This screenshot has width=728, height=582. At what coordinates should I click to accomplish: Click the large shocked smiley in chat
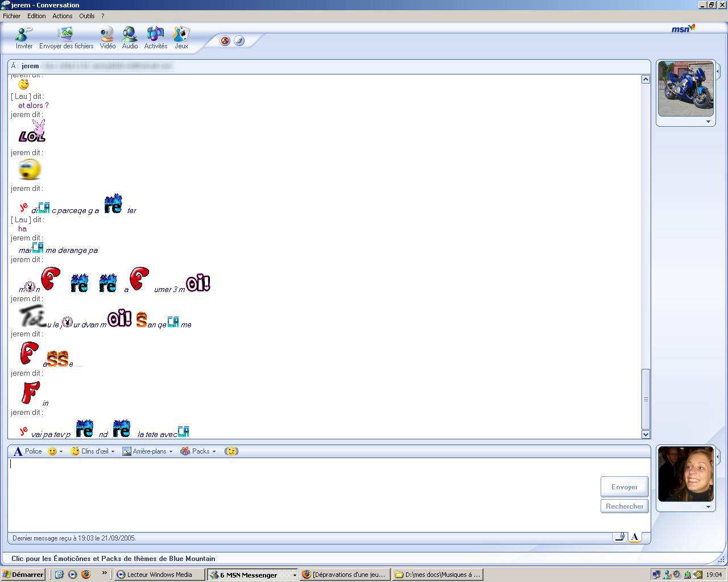click(x=30, y=169)
